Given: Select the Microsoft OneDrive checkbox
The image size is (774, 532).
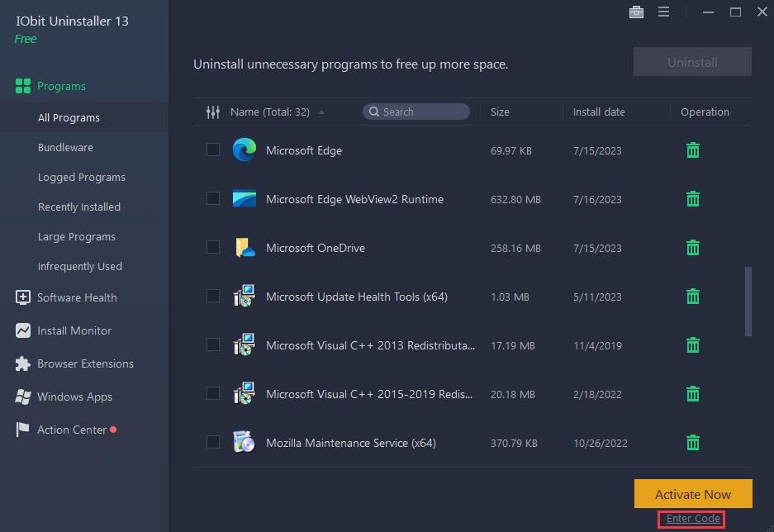Looking at the screenshot, I should [x=213, y=247].
